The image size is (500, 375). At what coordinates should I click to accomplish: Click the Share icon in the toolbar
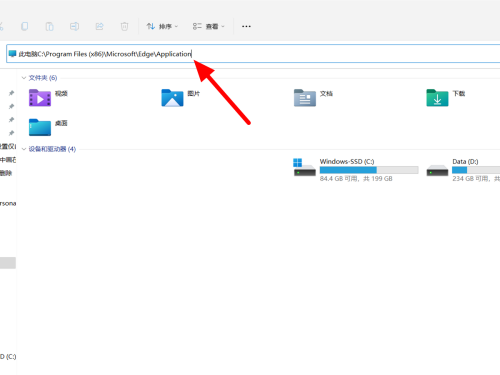click(x=99, y=26)
